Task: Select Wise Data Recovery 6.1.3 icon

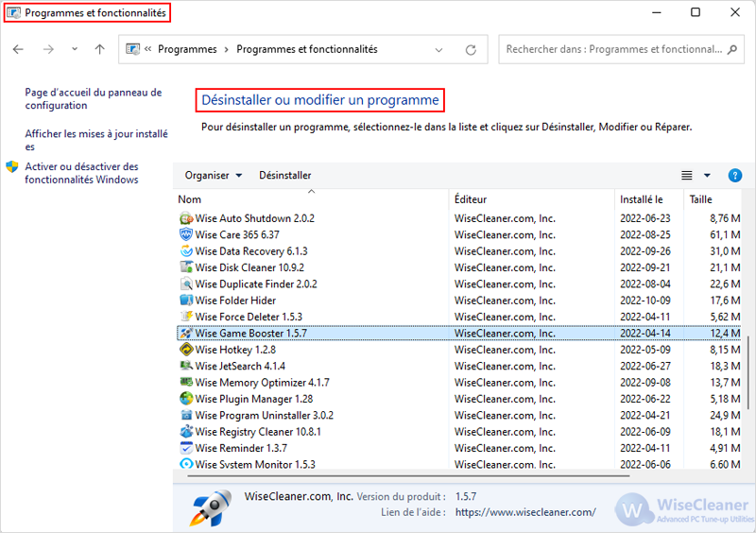Action: click(x=186, y=251)
